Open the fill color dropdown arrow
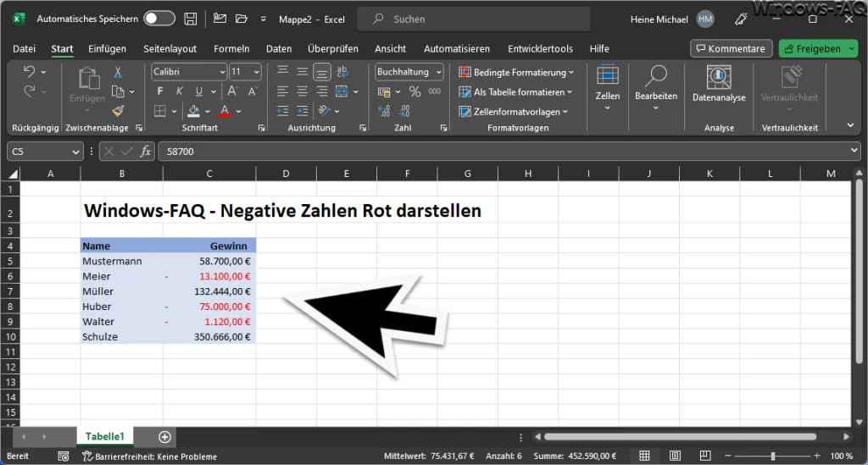This screenshot has width=868, height=465. click(208, 111)
